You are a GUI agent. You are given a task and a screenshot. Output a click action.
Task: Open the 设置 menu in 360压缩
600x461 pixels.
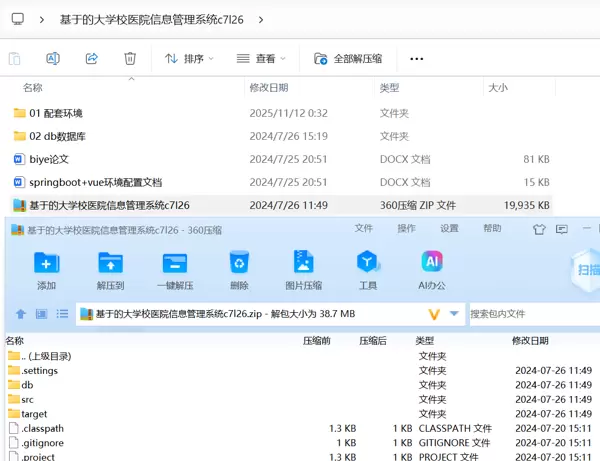(449, 229)
